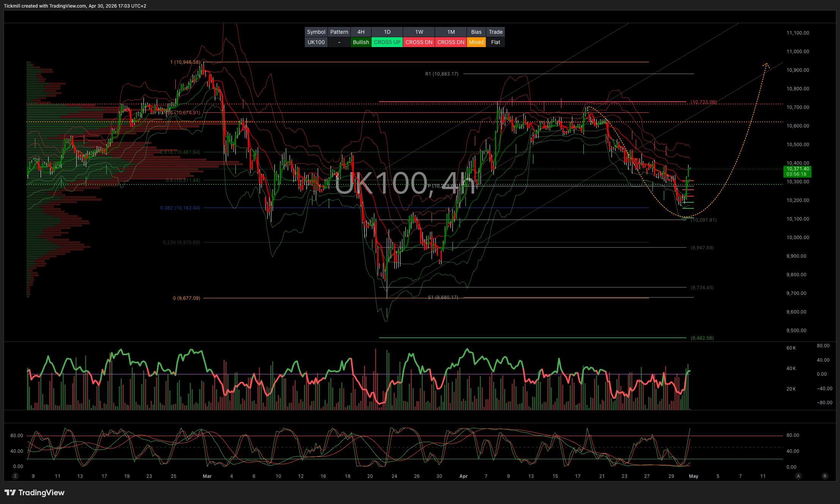Select the 10,371.40 current price label
This screenshot has width=840, height=504.
(x=797, y=169)
